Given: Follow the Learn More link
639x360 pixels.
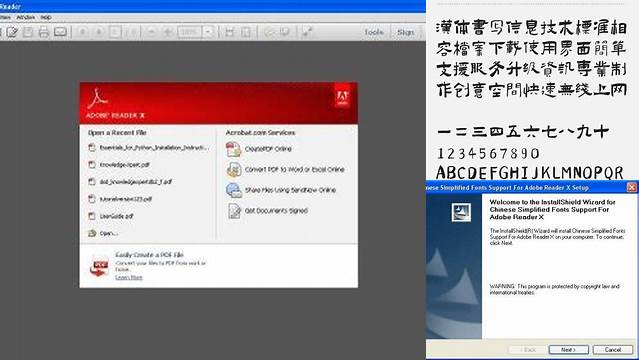Looking at the screenshot, I should click(x=129, y=277).
